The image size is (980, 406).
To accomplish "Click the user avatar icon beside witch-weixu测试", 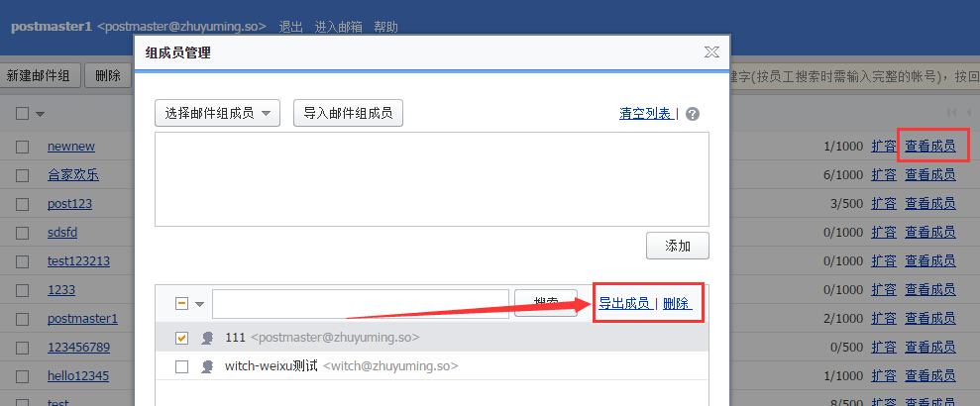I will 208,366.
